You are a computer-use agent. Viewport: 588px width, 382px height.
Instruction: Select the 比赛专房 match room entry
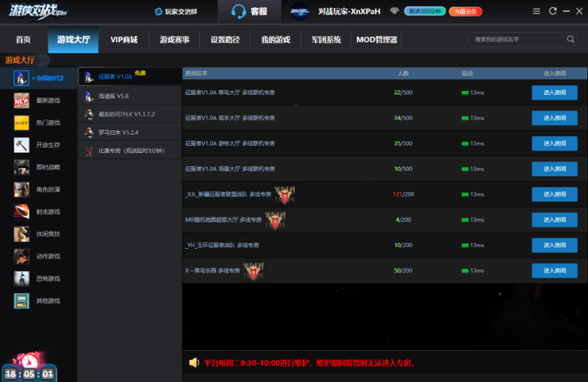pos(130,151)
